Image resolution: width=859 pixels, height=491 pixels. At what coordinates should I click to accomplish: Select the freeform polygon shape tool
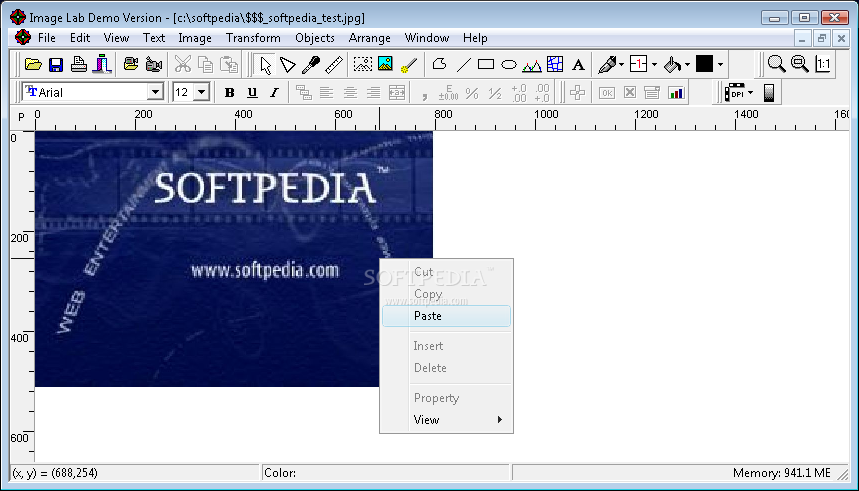point(439,65)
